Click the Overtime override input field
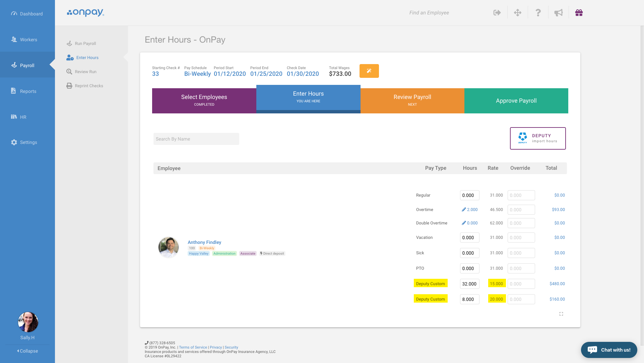The image size is (644, 363). pyautogui.click(x=521, y=210)
